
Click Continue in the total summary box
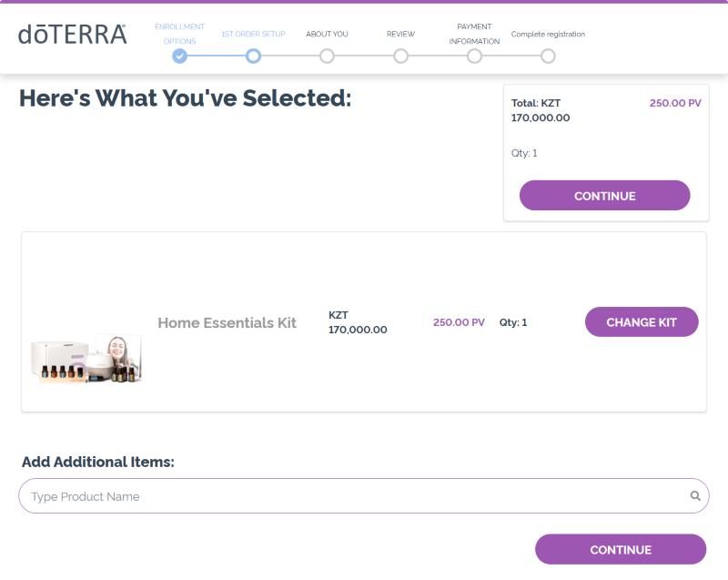click(x=604, y=196)
